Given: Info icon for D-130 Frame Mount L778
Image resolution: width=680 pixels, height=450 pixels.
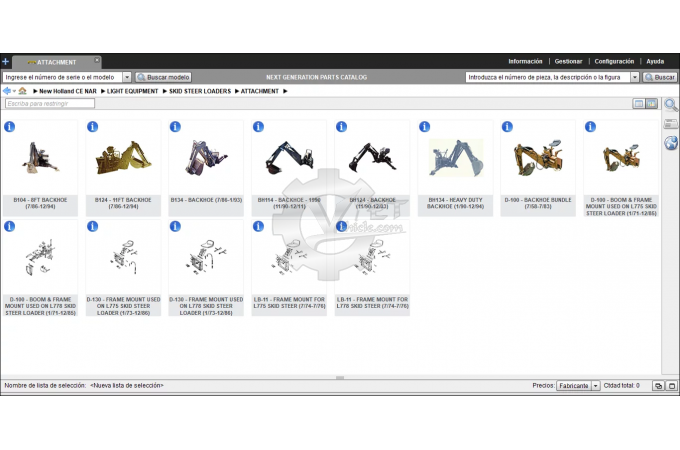Looking at the screenshot, I should (175, 226).
